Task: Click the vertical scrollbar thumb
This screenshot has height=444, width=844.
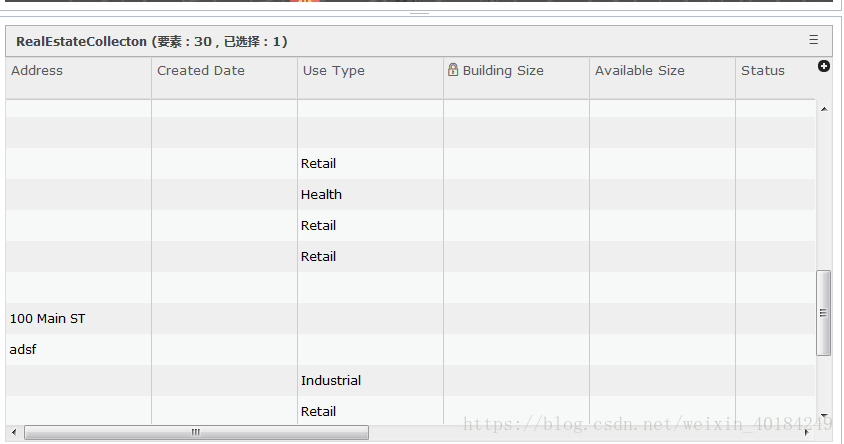Action: (824, 312)
